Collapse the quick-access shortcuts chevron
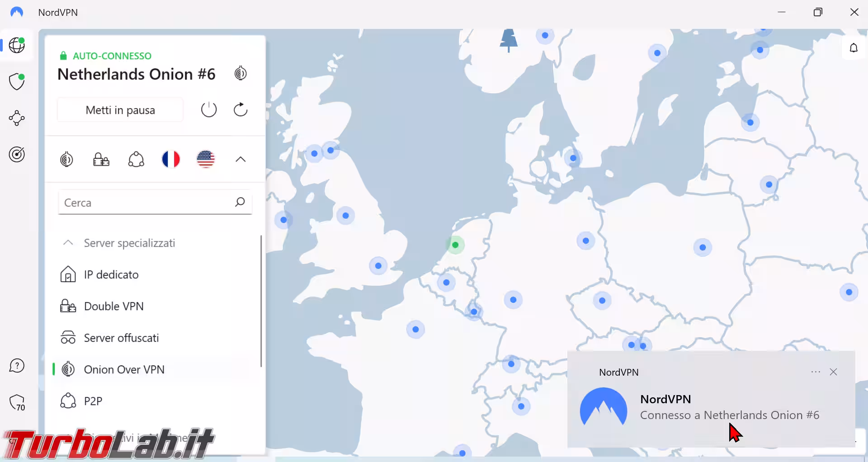Image resolution: width=868 pixels, height=462 pixels. pyautogui.click(x=241, y=159)
